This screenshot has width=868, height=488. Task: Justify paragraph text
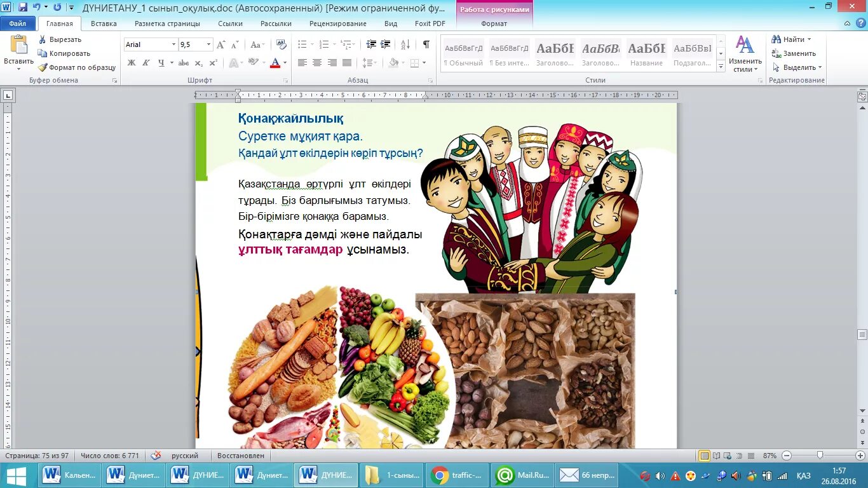click(x=347, y=63)
